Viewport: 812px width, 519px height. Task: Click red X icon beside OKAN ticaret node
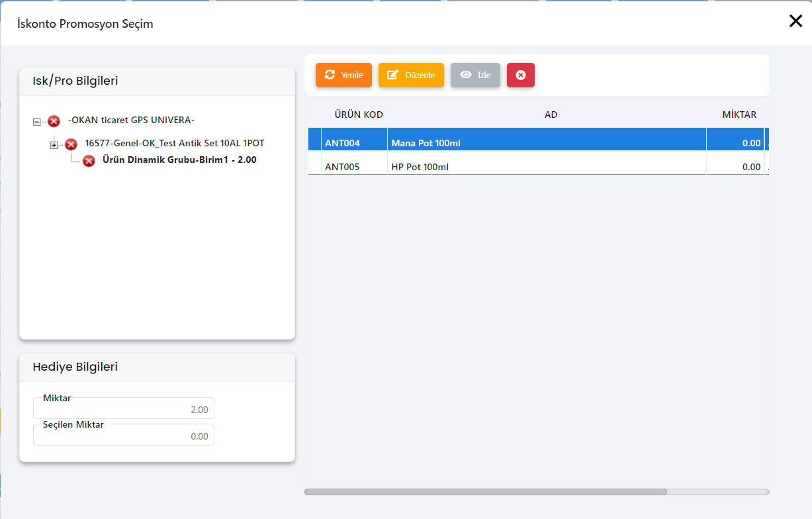(x=54, y=121)
